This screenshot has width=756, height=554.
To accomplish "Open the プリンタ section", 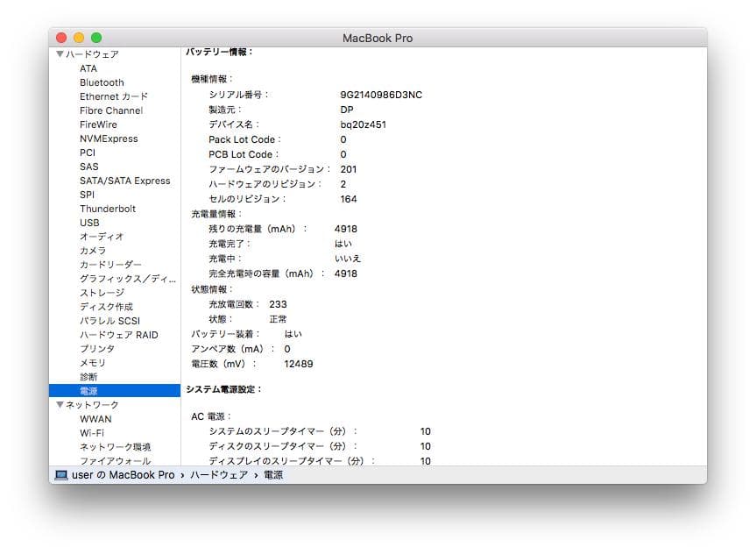I will [x=97, y=348].
